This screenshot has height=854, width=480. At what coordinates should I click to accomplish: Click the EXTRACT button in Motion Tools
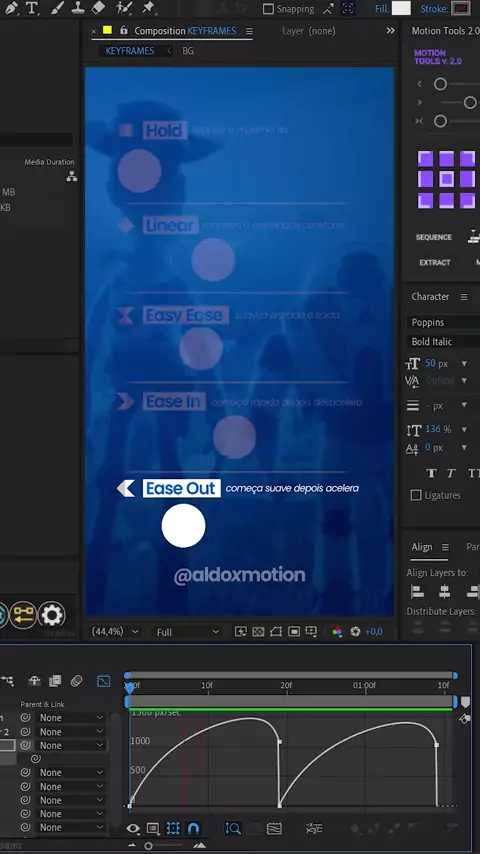pos(435,263)
